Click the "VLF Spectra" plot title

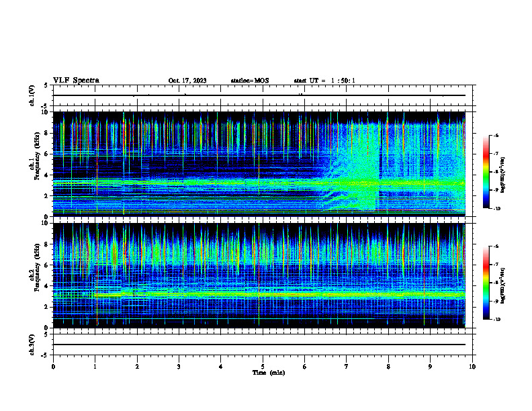pyautogui.click(x=76, y=81)
